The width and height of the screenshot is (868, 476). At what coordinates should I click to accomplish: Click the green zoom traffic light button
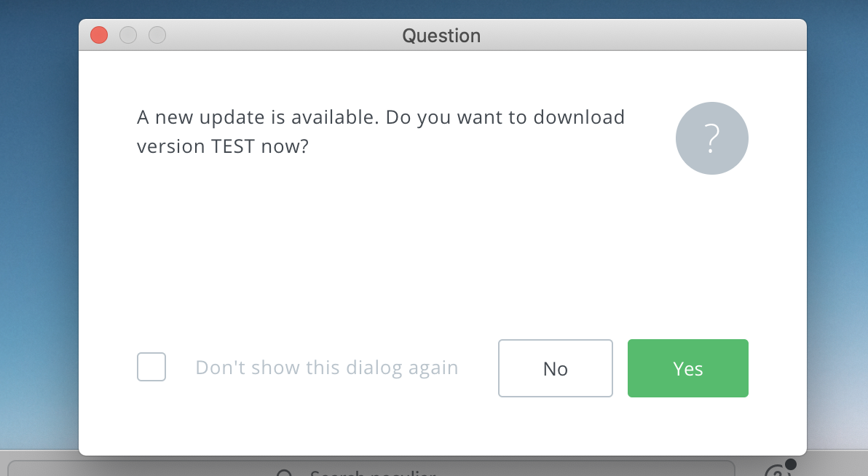click(157, 35)
